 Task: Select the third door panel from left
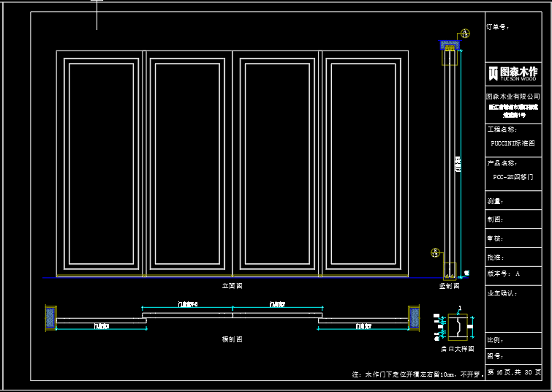point(276,164)
